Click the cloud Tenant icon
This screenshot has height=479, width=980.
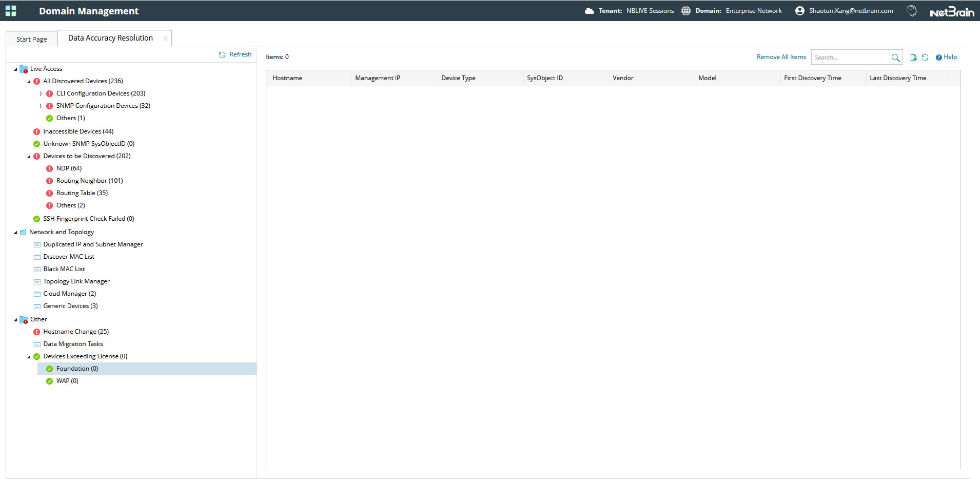tap(590, 11)
